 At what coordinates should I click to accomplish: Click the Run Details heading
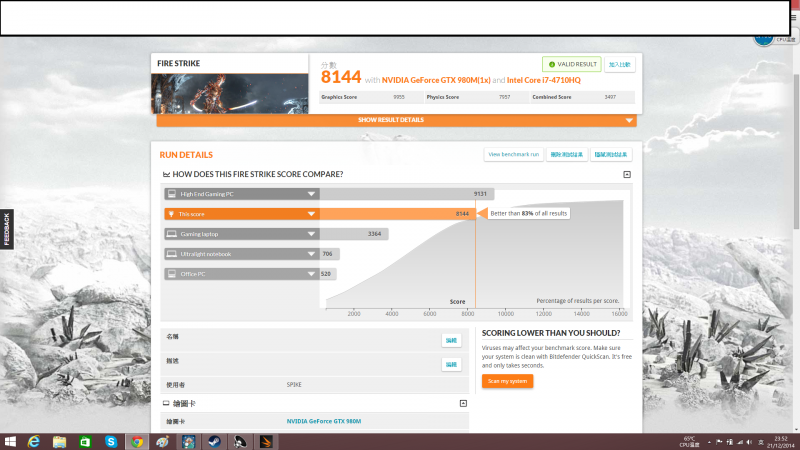click(186, 155)
